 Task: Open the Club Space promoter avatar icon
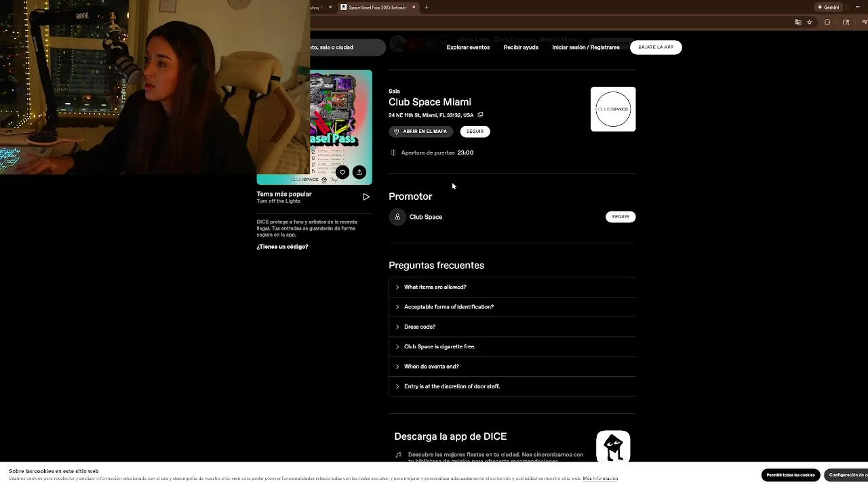[x=397, y=217]
